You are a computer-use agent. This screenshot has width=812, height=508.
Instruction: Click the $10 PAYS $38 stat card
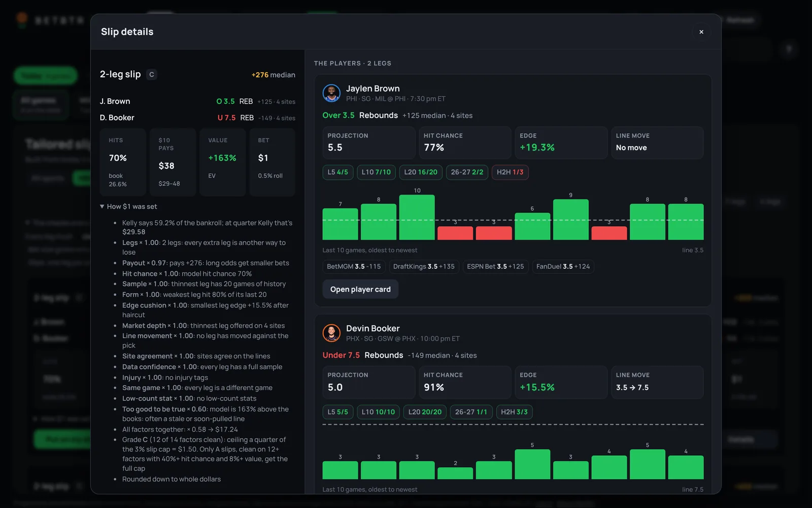coord(173,162)
